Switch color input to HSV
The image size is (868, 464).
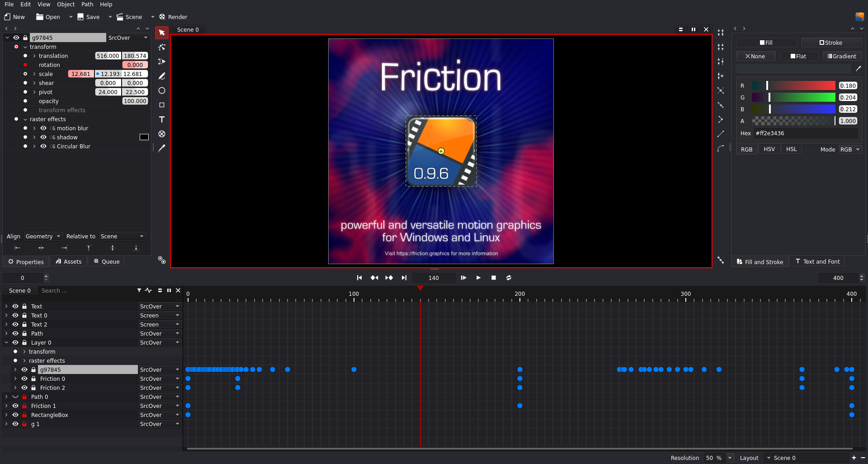(x=769, y=149)
